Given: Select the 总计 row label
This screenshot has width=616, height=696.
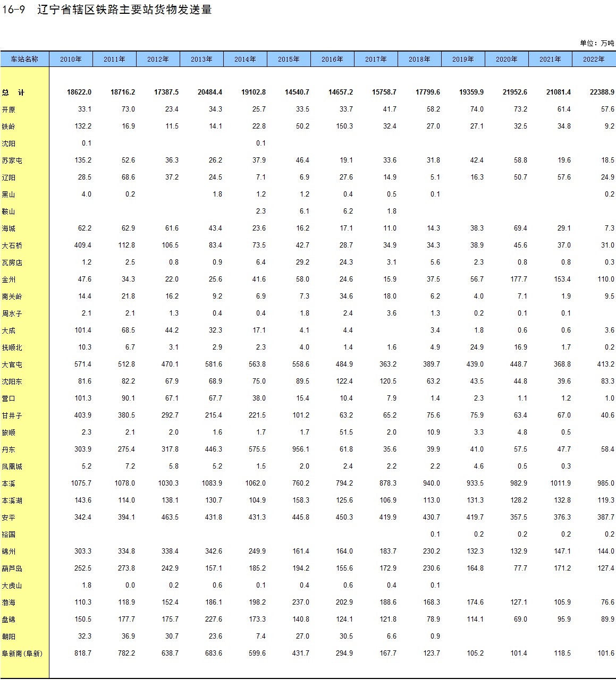Looking at the screenshot, I should (x=13, y=92).
